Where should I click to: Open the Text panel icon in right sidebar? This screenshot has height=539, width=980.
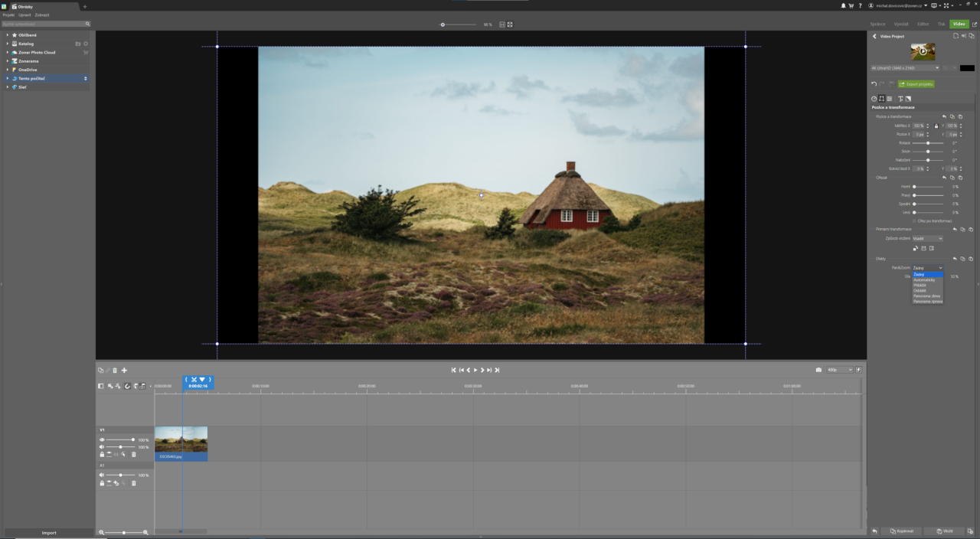[900, 98]
